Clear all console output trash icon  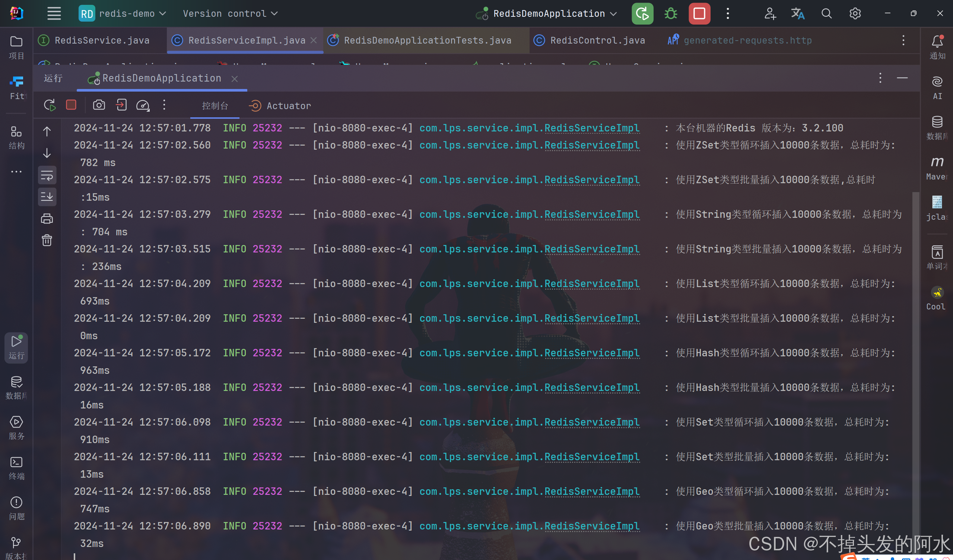tap(47, 240)
